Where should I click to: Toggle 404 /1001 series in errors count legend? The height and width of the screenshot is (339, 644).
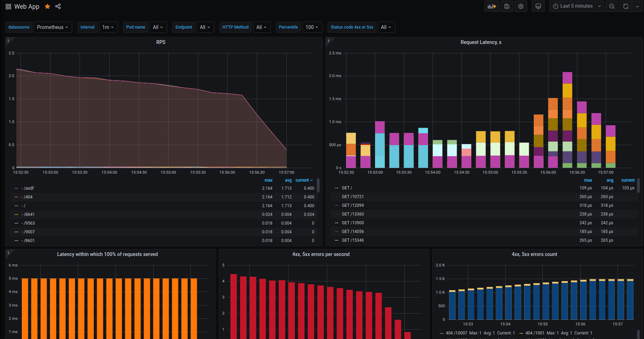click(535, 333)
